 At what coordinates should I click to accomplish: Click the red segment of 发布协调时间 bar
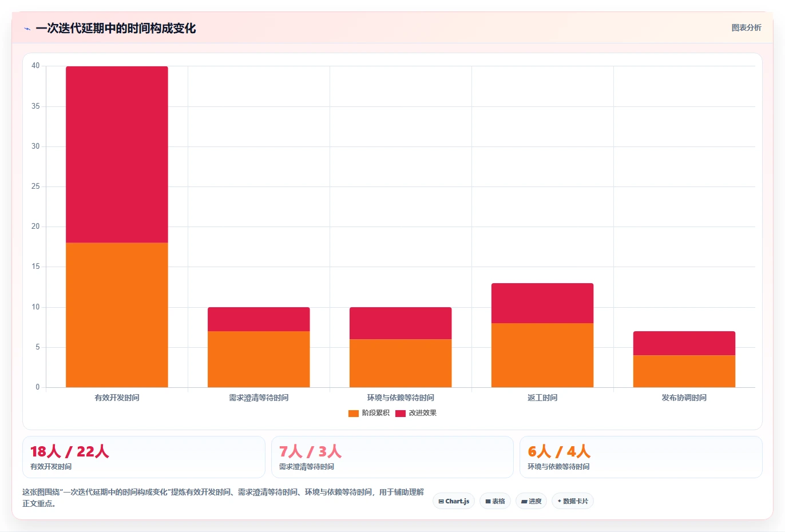tap(684, 343)
